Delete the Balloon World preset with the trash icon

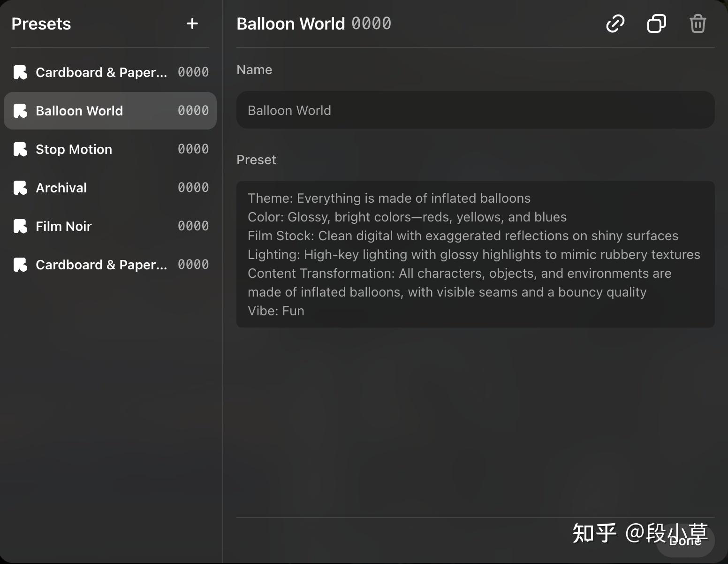point(698,23)
